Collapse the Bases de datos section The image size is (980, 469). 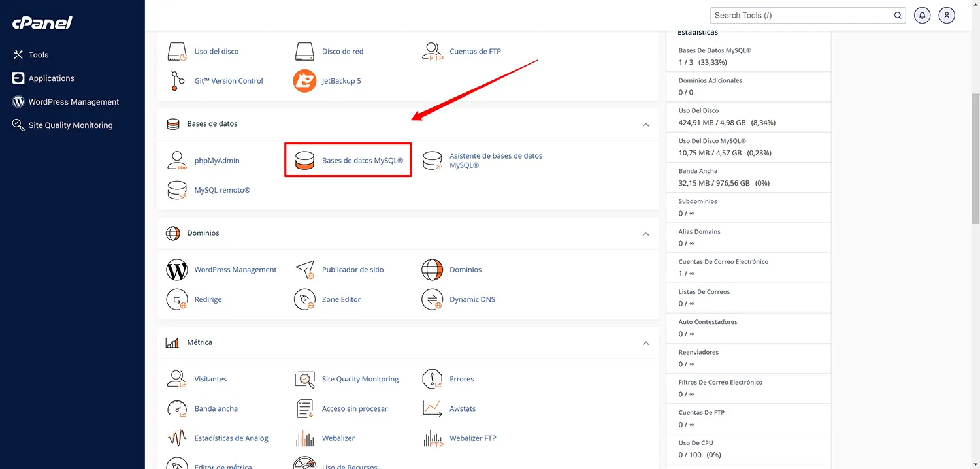tap(645, 125)
